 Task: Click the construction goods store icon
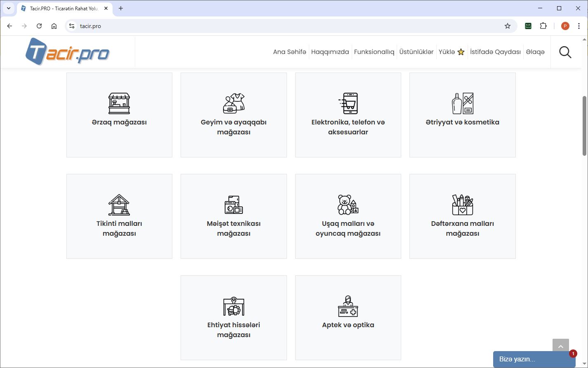click(119, 205)
